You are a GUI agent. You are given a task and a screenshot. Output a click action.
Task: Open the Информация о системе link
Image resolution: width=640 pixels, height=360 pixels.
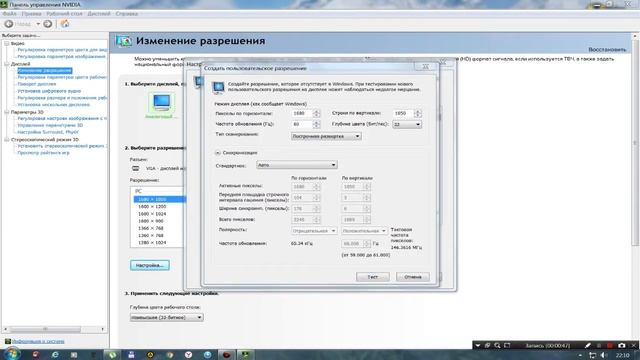pyautogui.click(x=38, y=341)
